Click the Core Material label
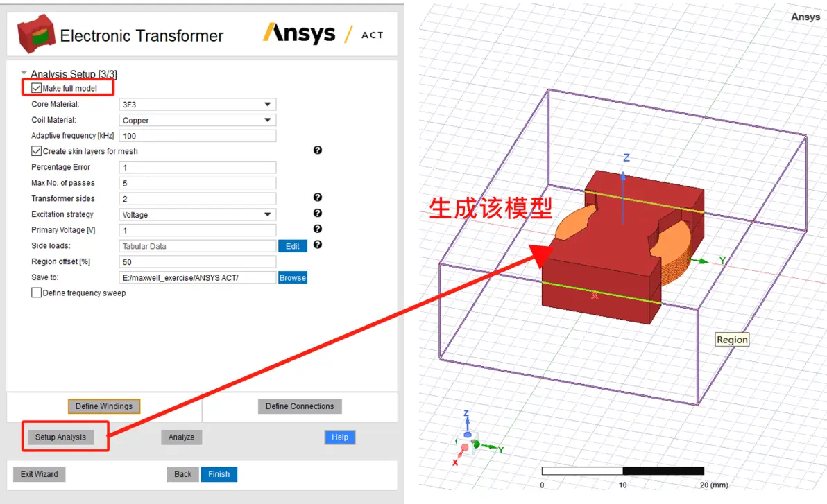 tap(56, 105)
